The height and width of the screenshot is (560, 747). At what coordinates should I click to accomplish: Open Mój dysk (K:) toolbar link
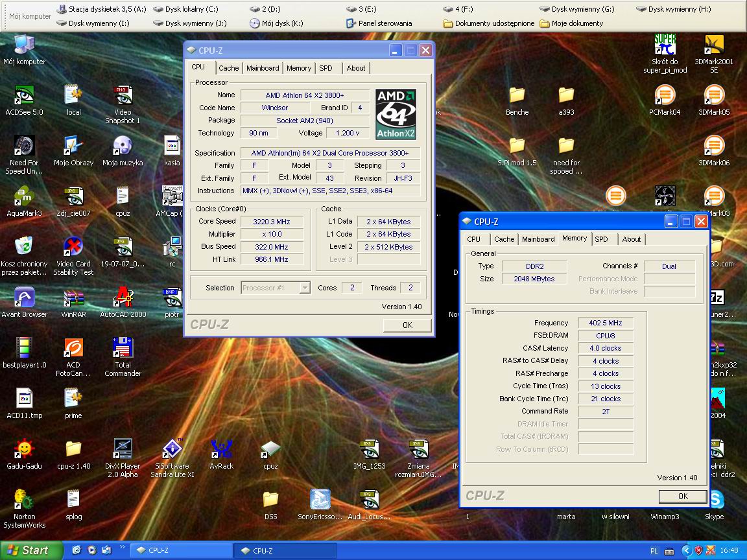pos(276,23)
